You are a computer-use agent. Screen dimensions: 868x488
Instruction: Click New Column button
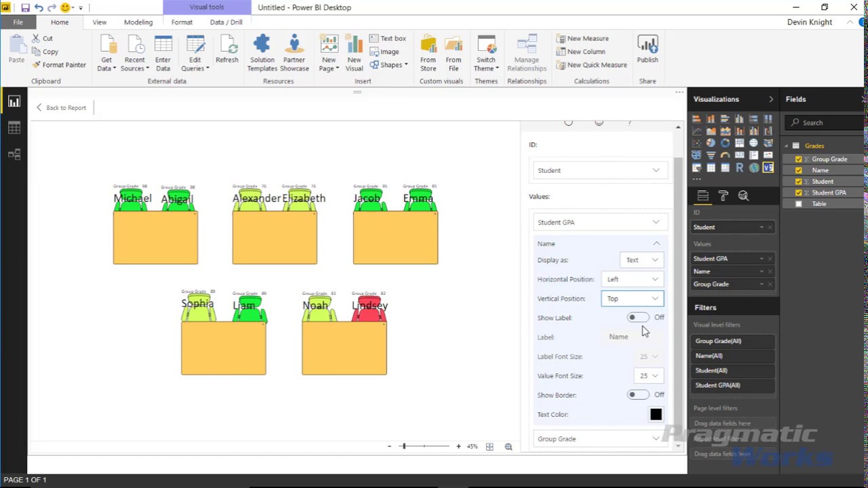[580, 52]
